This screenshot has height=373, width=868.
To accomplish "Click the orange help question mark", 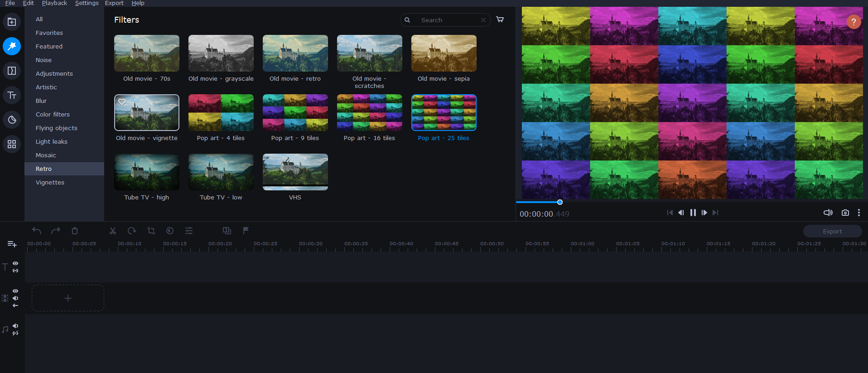I will pyautogui.click(x=854, y=22).
